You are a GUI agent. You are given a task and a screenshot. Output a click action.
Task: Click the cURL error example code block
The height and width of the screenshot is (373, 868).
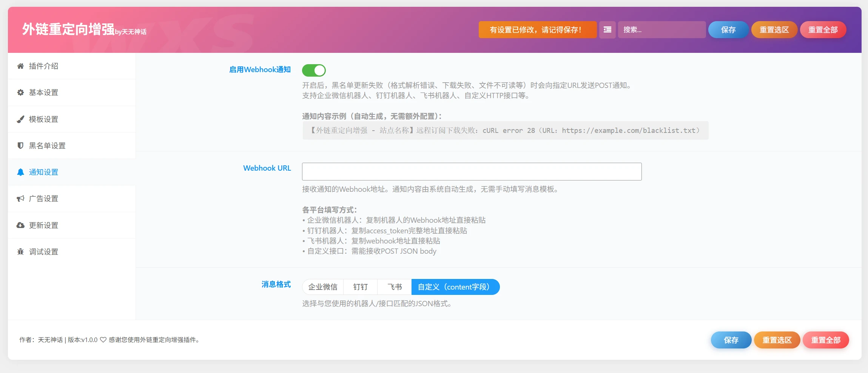(x=505, y=131)
